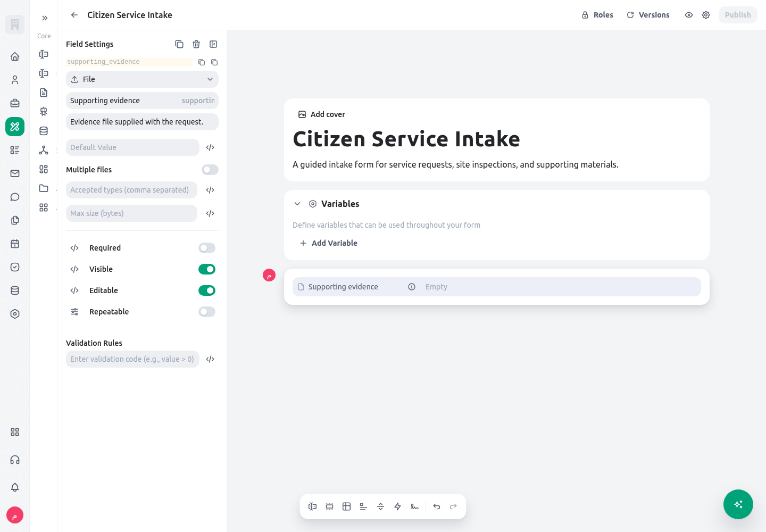Delete the field with the trash icon
The image size is (766, 532).
coord(196,44)
